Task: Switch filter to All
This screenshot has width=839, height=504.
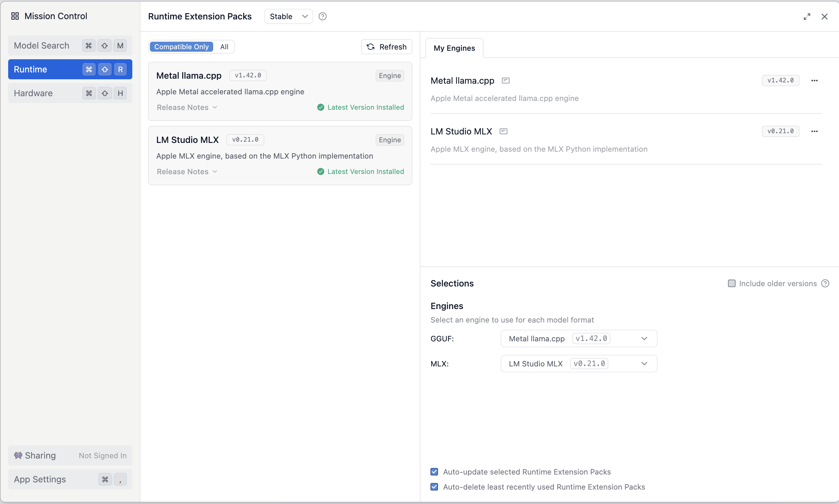Action: click(224, 47)
